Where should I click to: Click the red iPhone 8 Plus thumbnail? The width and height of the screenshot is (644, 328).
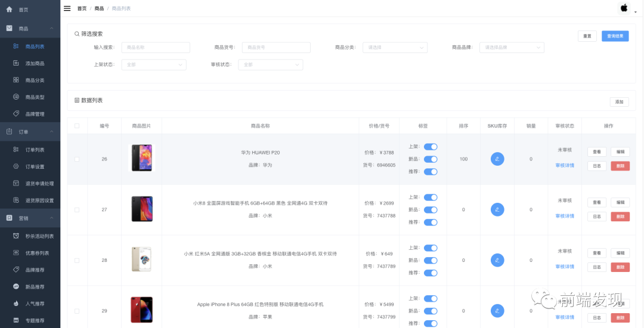142,310
